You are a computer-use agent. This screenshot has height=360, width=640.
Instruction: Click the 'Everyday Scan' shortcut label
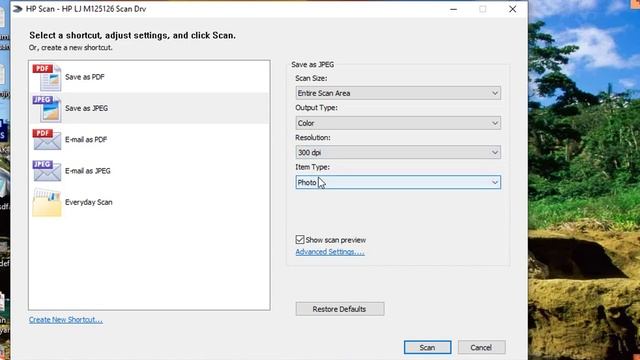89,202
